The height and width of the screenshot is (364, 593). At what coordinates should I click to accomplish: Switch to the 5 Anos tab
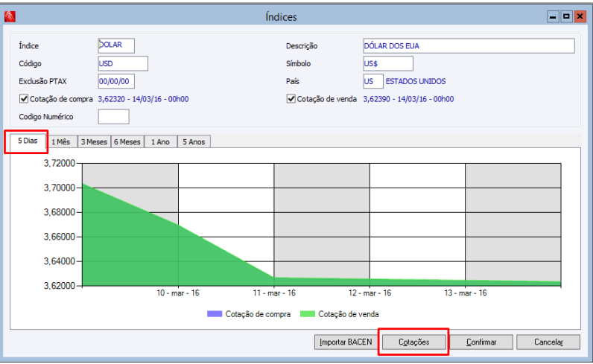pyautogui.click(x=194, y=141)
